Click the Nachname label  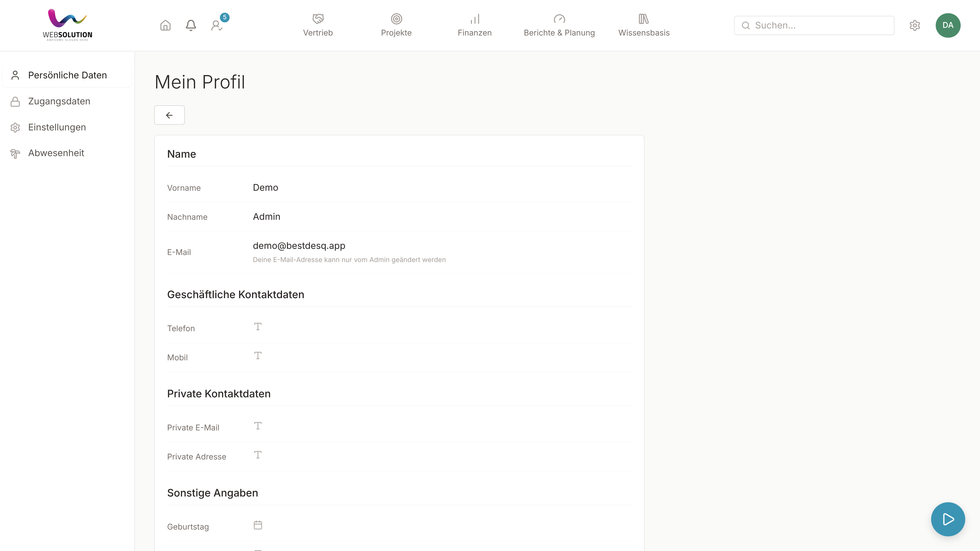pyautogui.click(x=187, y=217)
